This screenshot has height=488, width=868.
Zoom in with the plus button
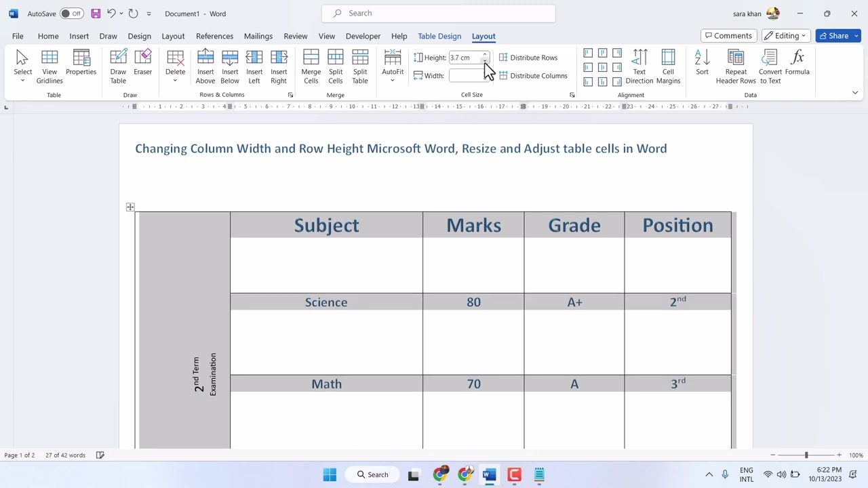click(839, 455)
